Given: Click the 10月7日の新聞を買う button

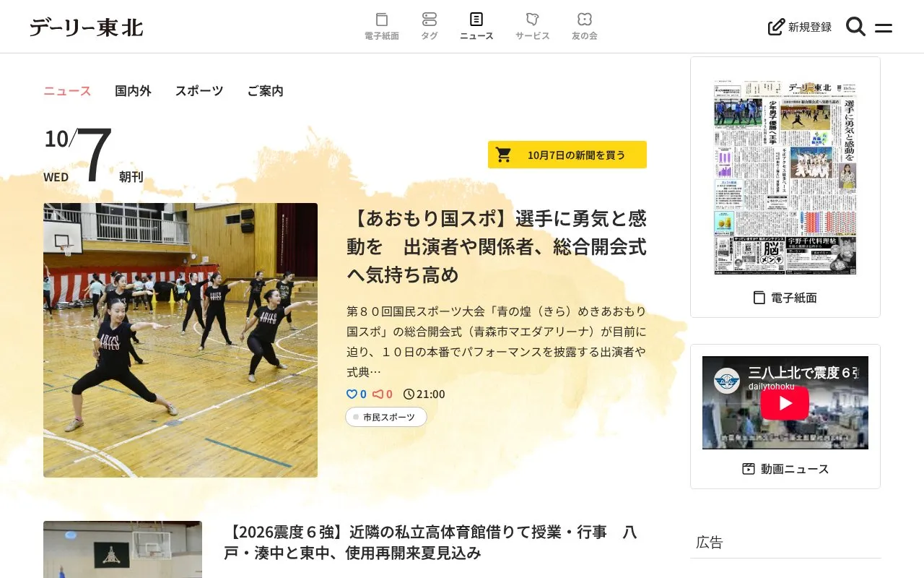Looking at the screenshot, I should tap(567, 155).
